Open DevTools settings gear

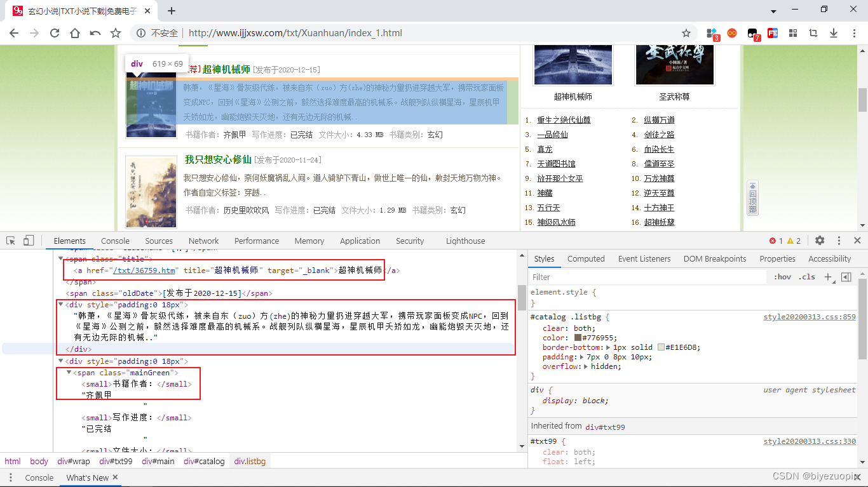tap(820, 241)
